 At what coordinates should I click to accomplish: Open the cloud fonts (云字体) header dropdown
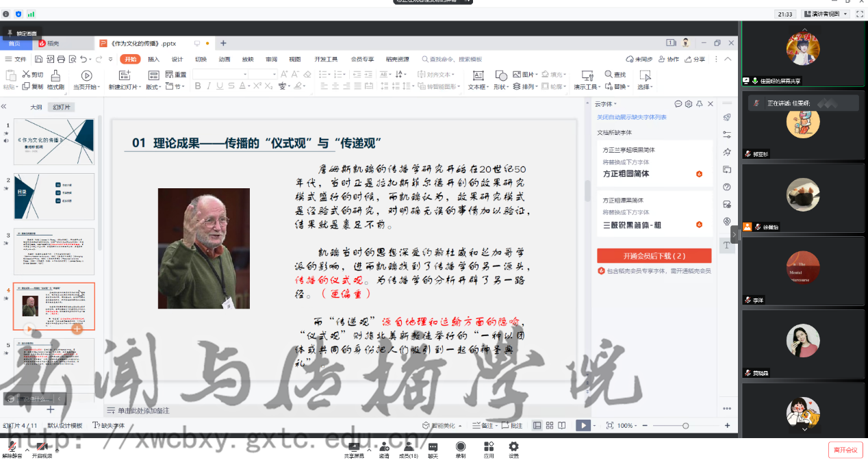[x=604, y=104]
